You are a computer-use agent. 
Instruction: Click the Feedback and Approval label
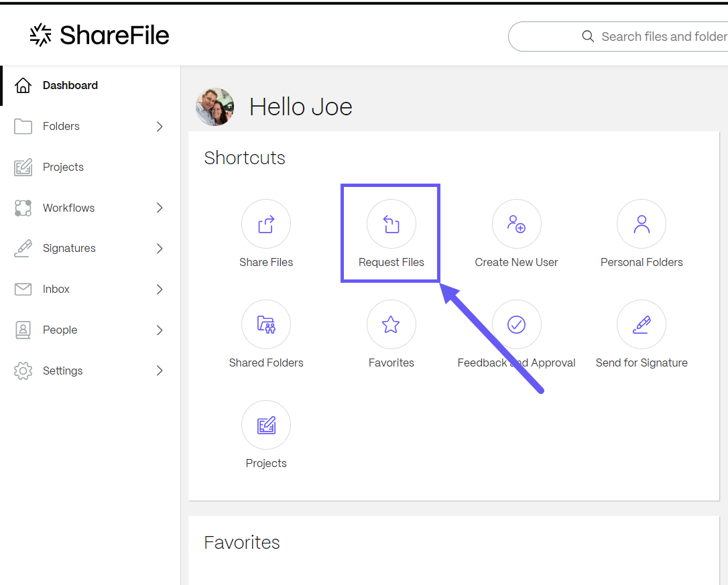tap(516, 363)
